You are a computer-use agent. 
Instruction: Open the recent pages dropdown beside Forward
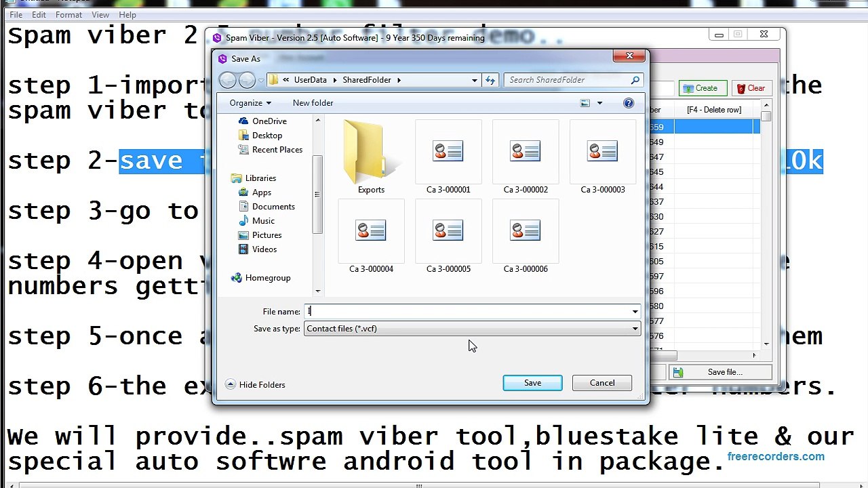tap(260, 80)
